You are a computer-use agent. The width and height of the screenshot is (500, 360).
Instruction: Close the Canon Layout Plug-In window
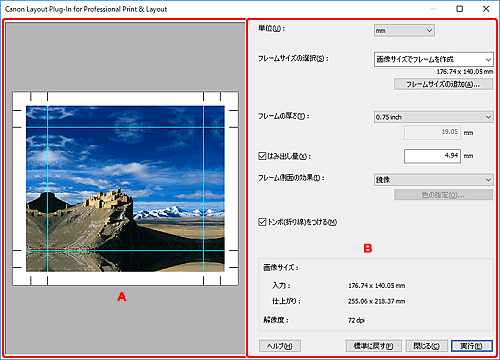tap(486, 9)
